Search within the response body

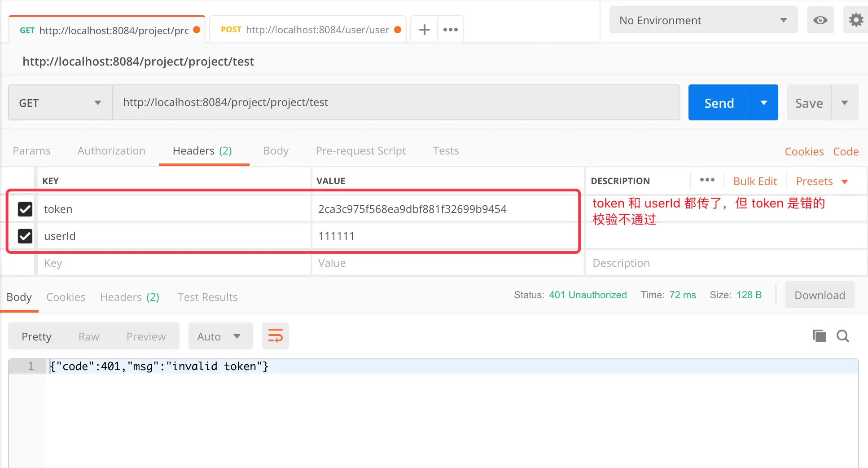pos(842,336)
